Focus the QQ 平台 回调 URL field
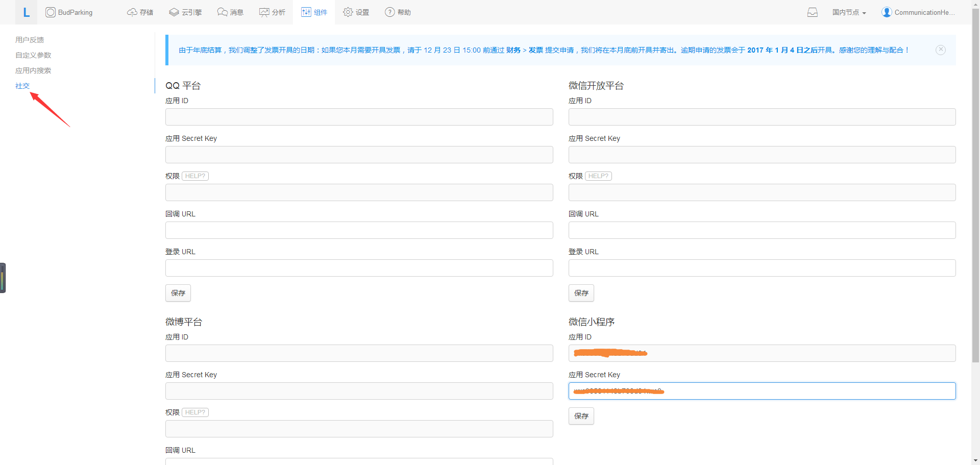Screen dimensions: 980x465 (359, 230)
